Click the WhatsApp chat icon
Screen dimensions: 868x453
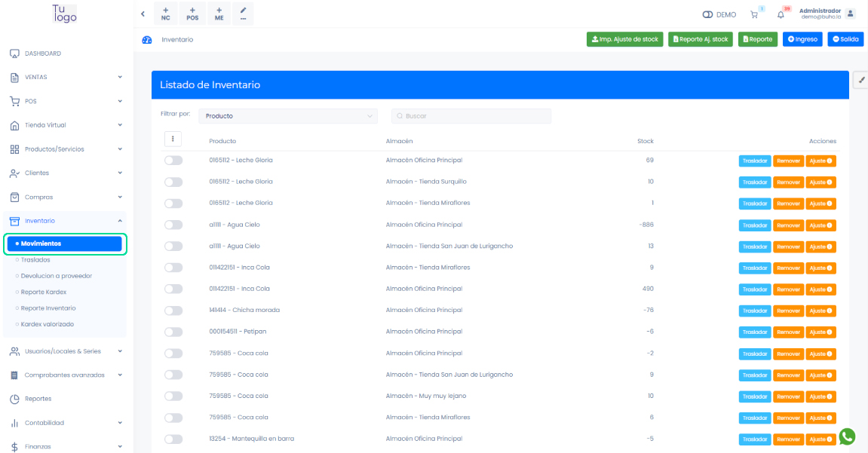click(848, 436)
